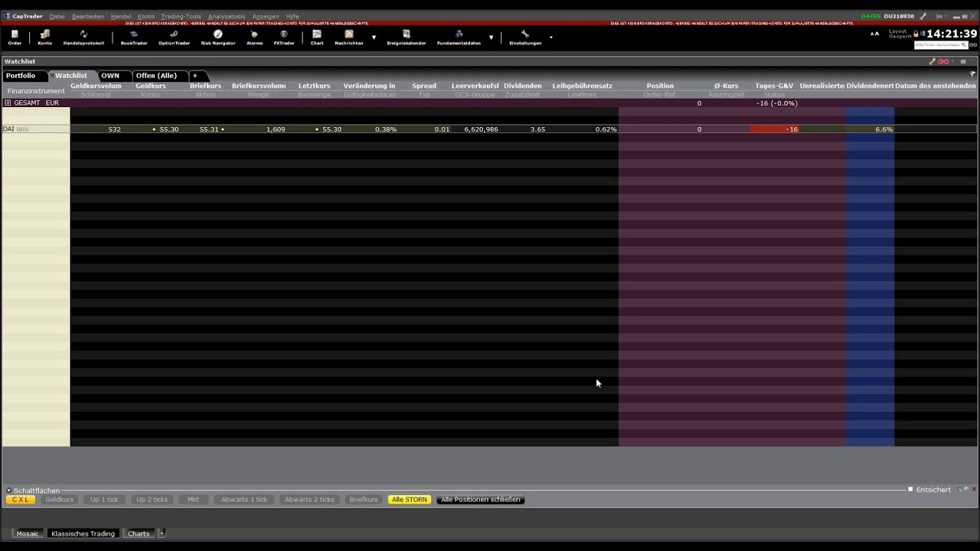The height and width of the screenshot is (551, 980).
Task: Open Nachrichten news feed icon
Action: 349,37
